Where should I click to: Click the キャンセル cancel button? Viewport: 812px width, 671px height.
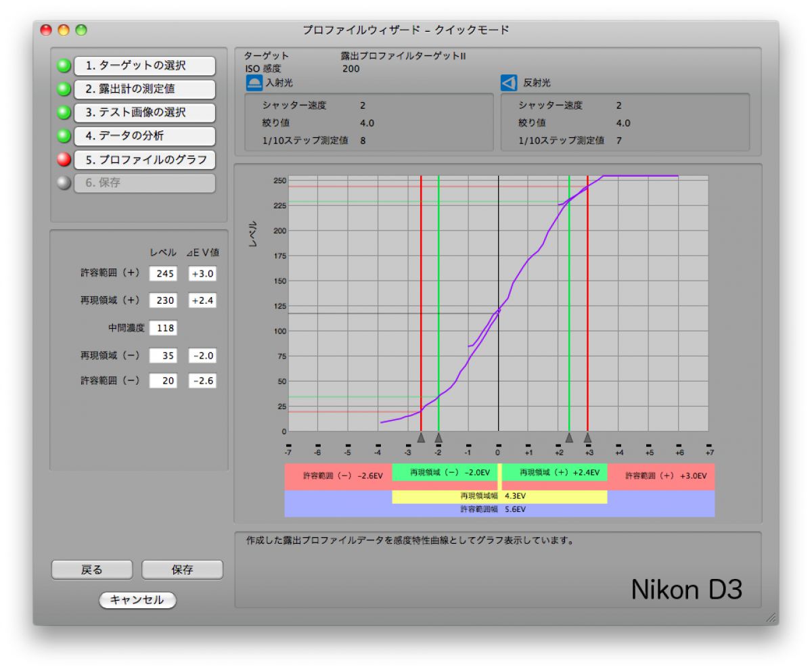(137, 600)
